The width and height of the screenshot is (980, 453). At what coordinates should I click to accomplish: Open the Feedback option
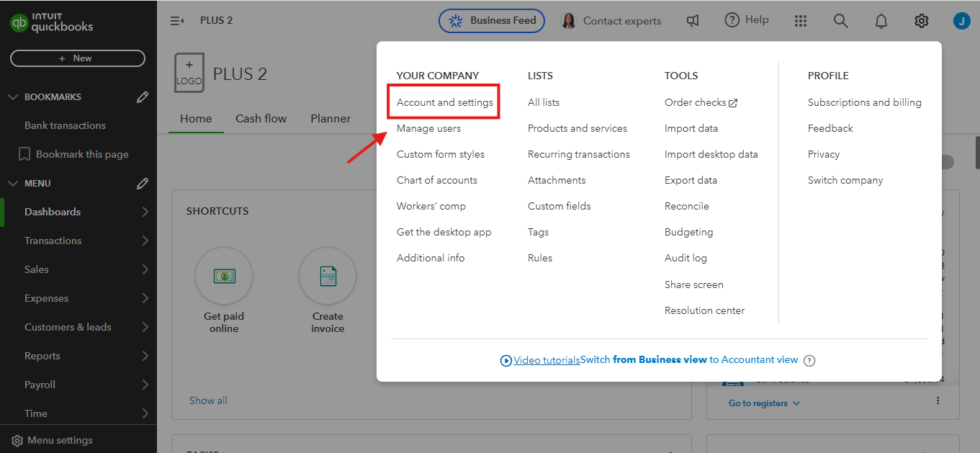click(830, 128)
